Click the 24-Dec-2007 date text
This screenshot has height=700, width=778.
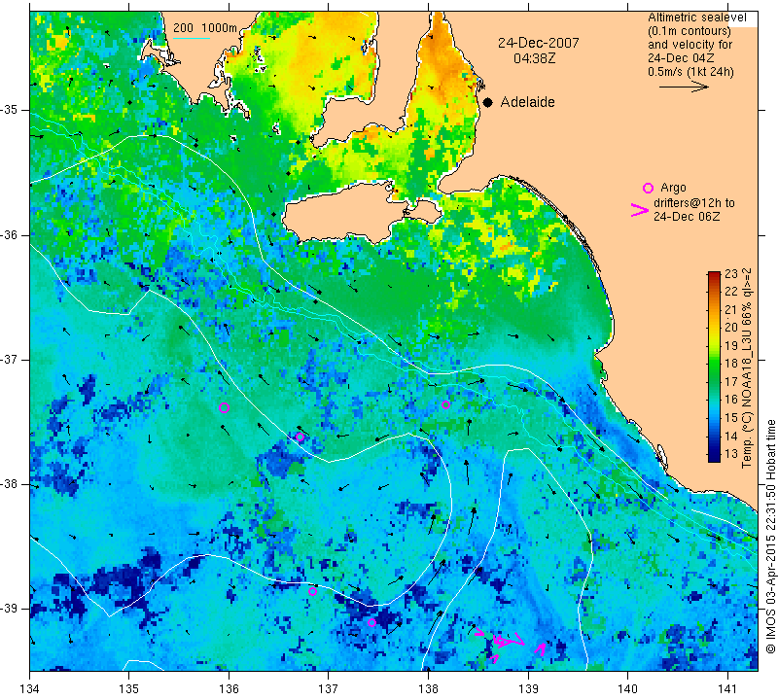coord(539,43)
